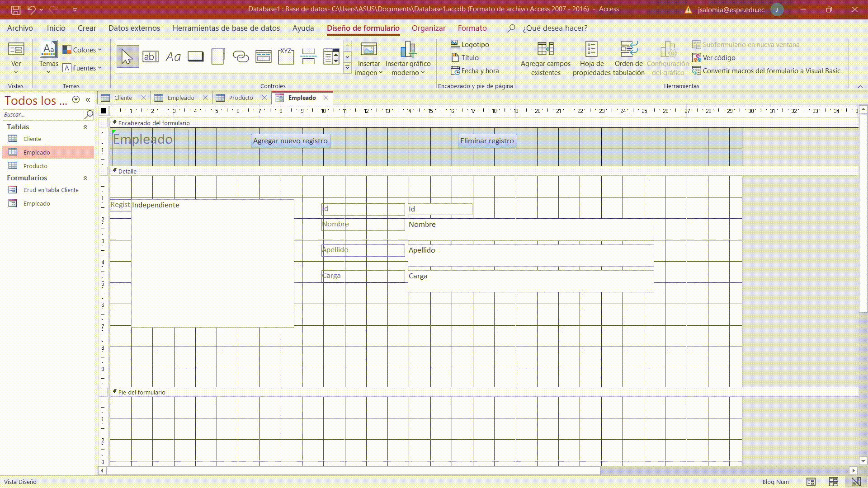
Task: Collapse the navigation pane with double chevron
Action: pos(88,100)
